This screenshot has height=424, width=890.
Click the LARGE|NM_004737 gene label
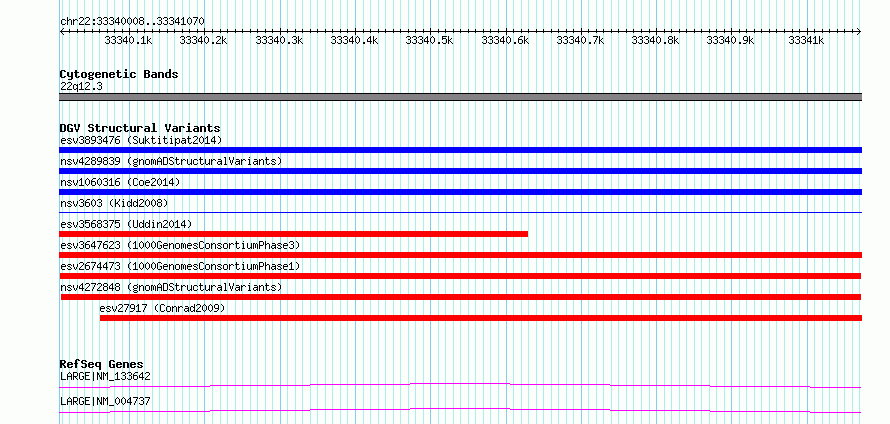pos(105,401)
